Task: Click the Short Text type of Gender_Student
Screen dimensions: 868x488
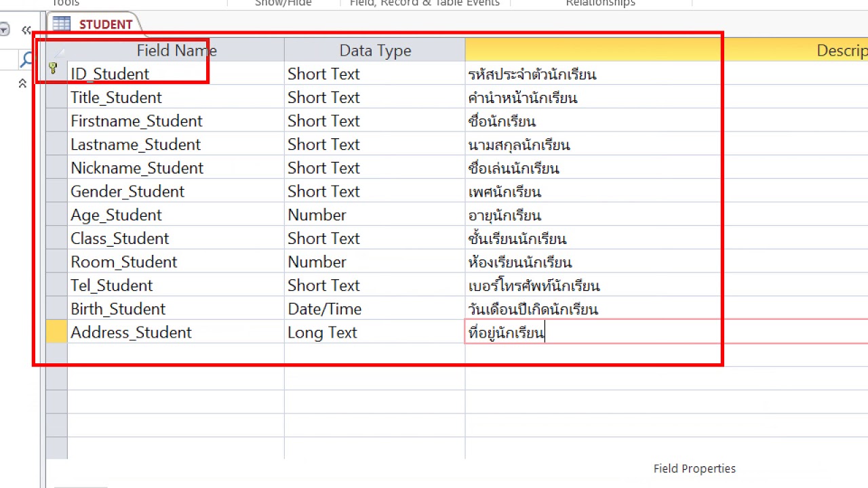Action: click(375, 191)
